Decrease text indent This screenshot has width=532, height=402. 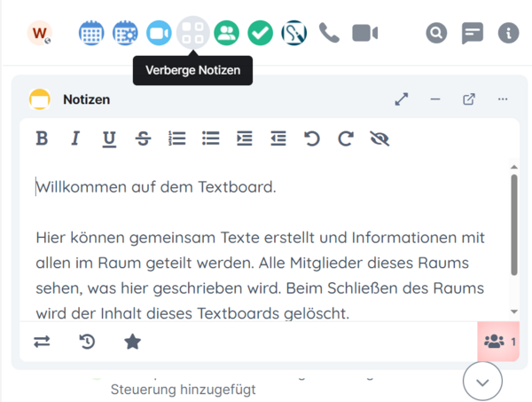(x=278, y=138)
